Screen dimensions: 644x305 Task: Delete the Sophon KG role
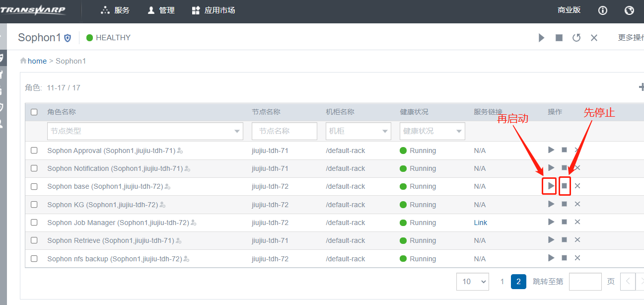click(x=577, y=204)
